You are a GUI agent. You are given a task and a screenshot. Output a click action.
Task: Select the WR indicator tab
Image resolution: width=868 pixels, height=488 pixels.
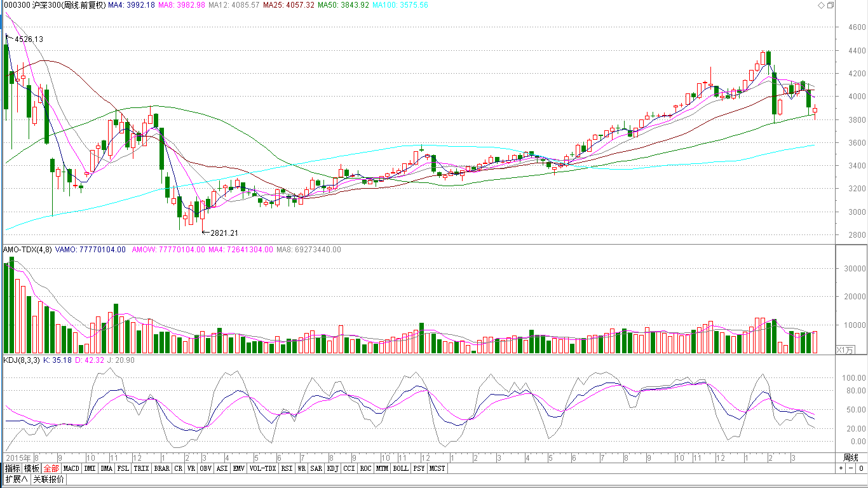point(302,468)
